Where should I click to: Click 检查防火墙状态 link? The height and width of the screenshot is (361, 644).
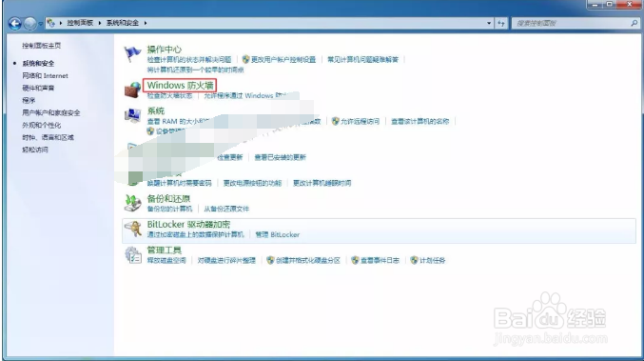[x=169, y=96]
